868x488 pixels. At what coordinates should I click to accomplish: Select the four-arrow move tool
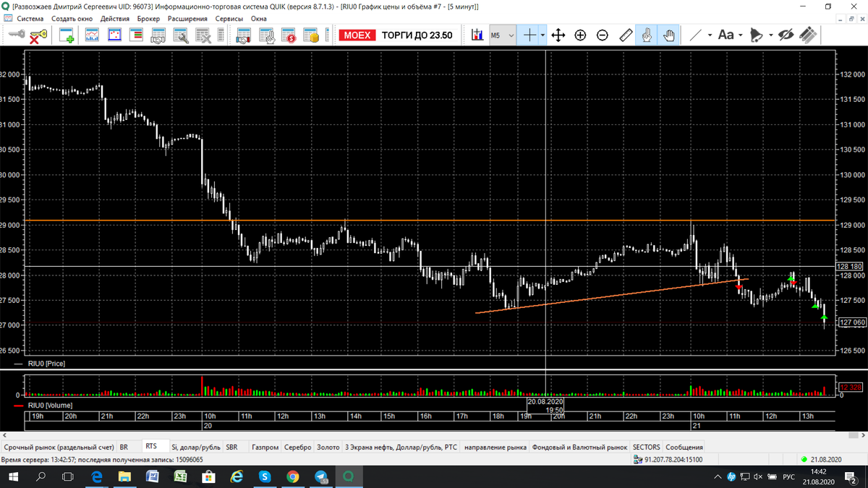pyautogui.click(x=558, y=35)
